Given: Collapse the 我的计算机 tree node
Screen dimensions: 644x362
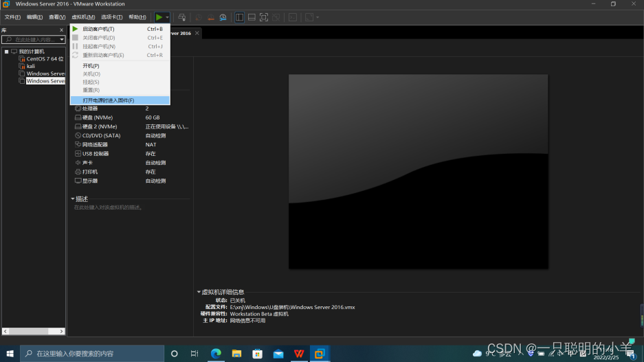Looking at the screenshot, I should pos(6,52).
